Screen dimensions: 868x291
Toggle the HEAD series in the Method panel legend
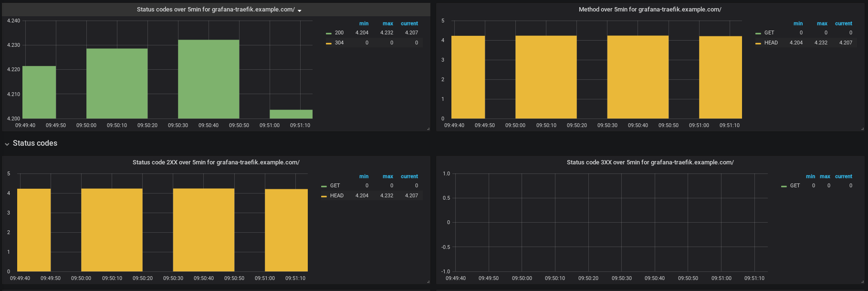[771, 43]
